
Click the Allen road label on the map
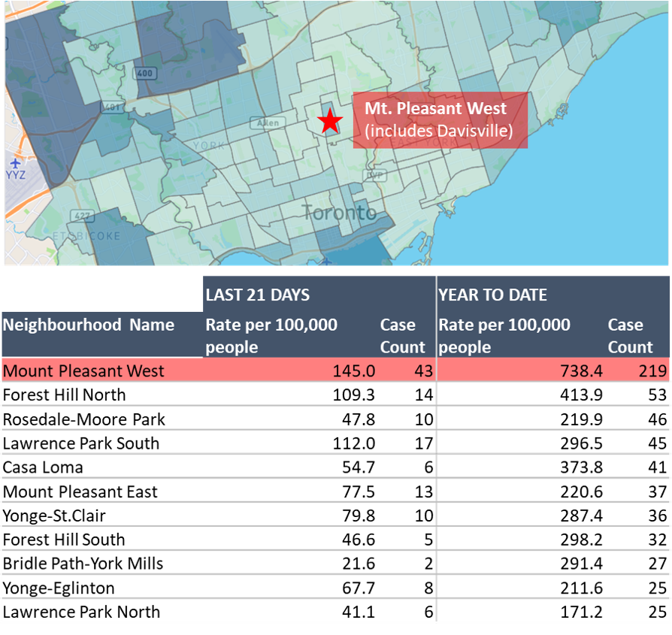(268, 123)
